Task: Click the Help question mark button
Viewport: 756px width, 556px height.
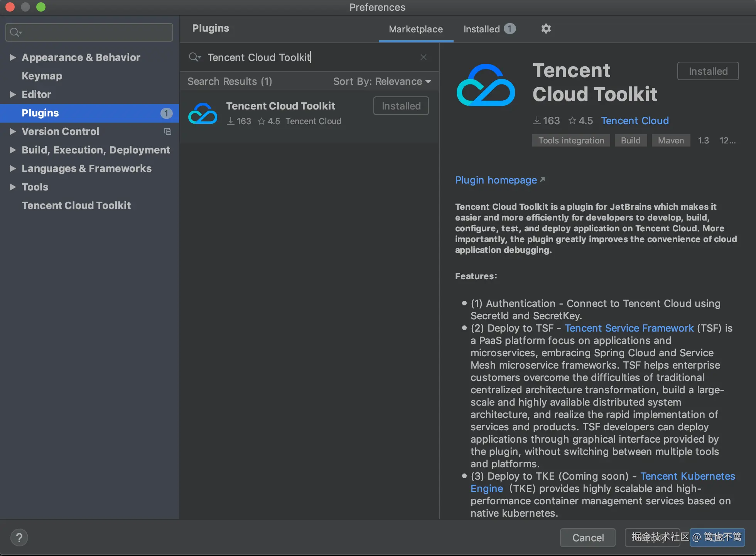Action: pyautogui.click(x=19, y=537)
